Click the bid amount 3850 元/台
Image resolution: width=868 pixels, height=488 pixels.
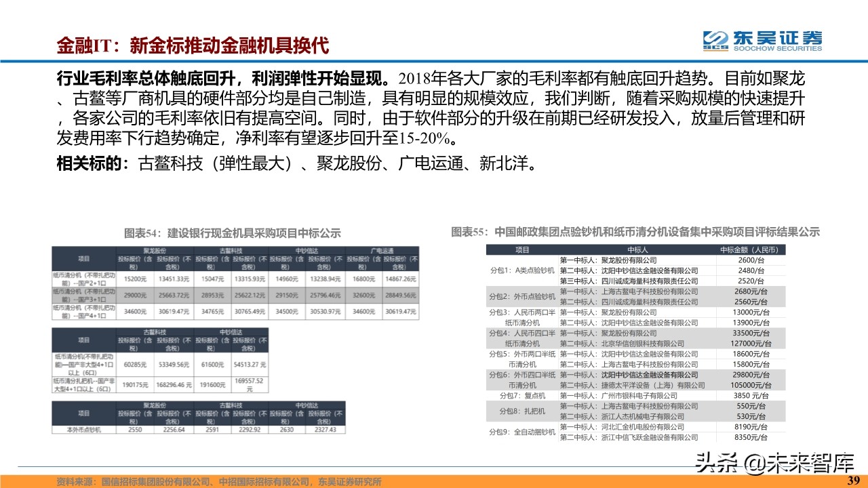pyautogui.click(x=752, y=395)
